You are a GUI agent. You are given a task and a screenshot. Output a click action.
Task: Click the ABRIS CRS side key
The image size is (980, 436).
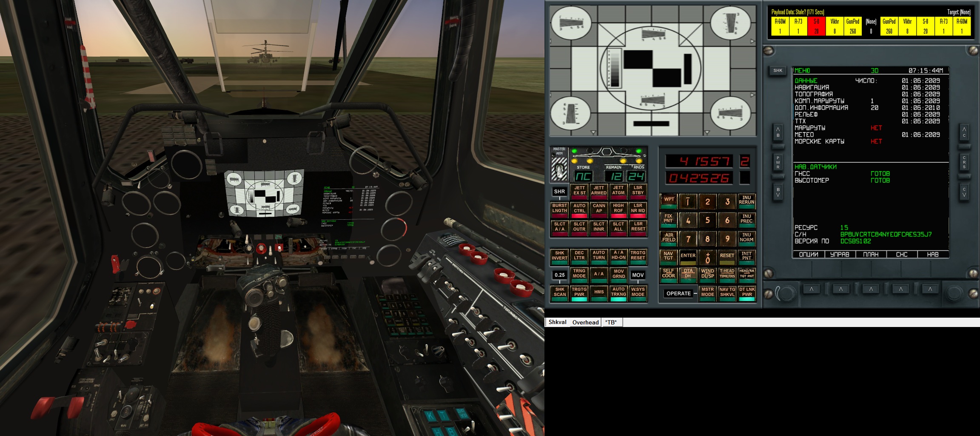coord(964,162)
